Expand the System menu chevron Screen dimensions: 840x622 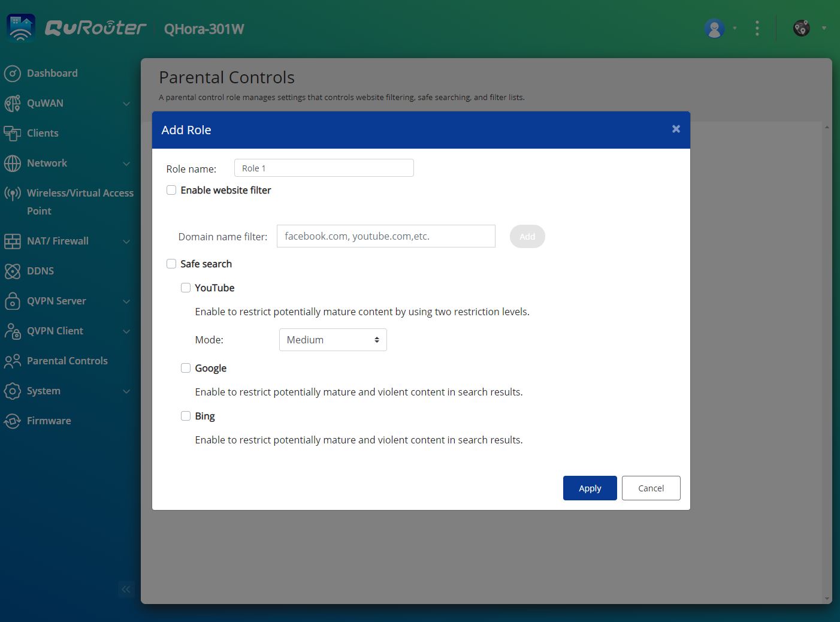tap(126, 391)
